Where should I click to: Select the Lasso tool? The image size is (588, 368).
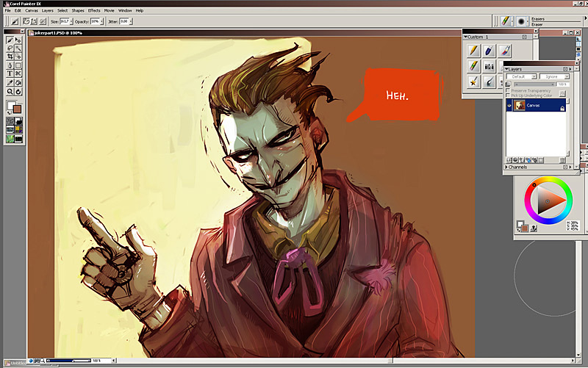pyautogui.click(x=10, y=48)
